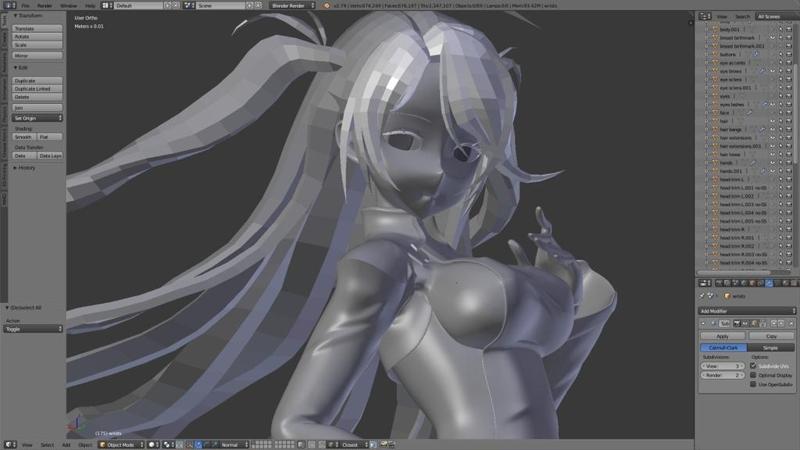The width and height of the screenshot is (800, 450).
Task: Open the World properties tab icon
Action: (x=743, y=283)
